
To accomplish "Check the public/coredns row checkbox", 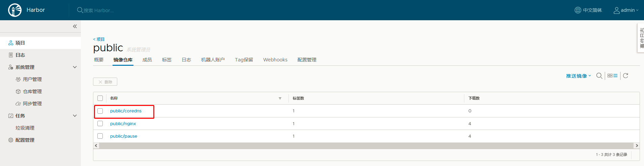I will pos(100,111).
